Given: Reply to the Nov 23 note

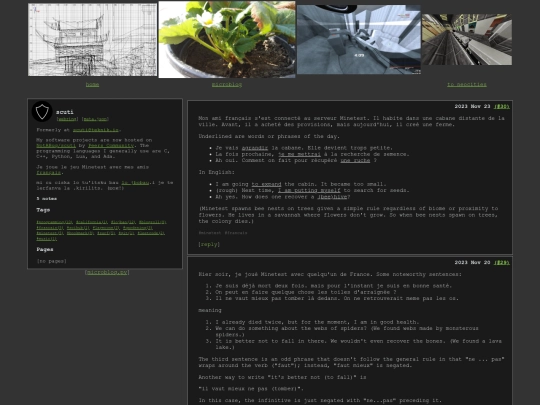Looking at the screenshot, I should pos(209,244).
